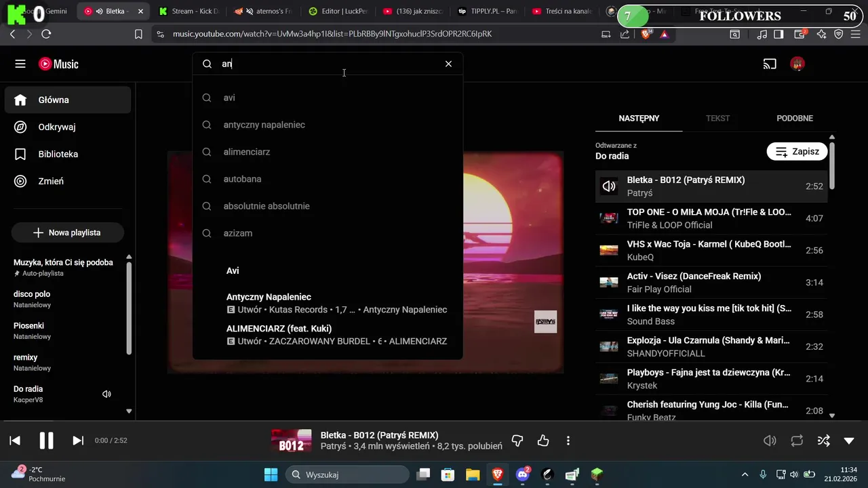This screenshot has height=488, width=868.
Task: Play Activ - Visez (DanceFreak Remix) from queue
Action: click(711, 283)
